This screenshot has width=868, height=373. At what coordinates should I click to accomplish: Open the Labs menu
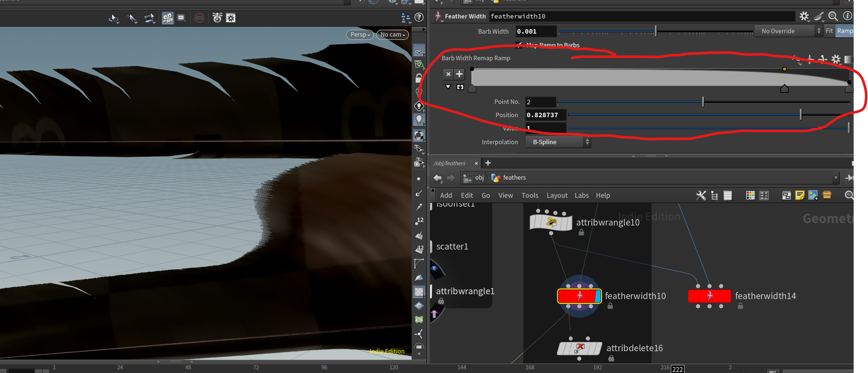pyautogui.click(x=581, y=196)
